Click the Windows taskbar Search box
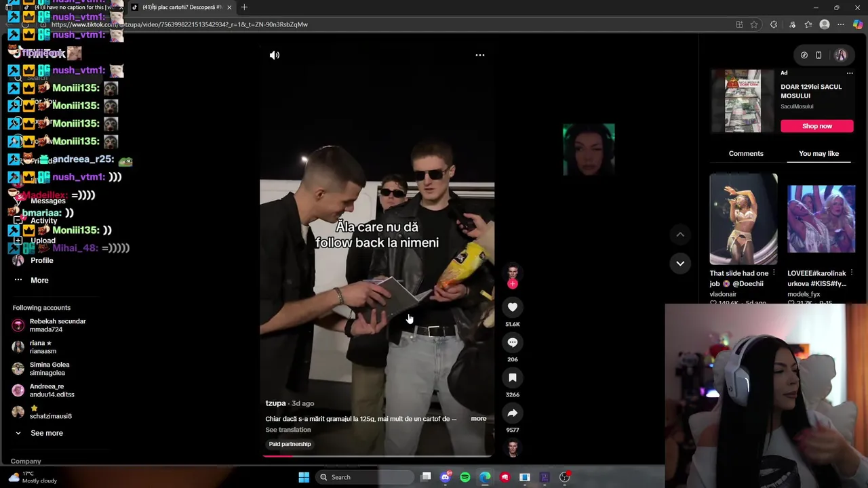Viewport: 868px width, 488px height. point(365,477)
